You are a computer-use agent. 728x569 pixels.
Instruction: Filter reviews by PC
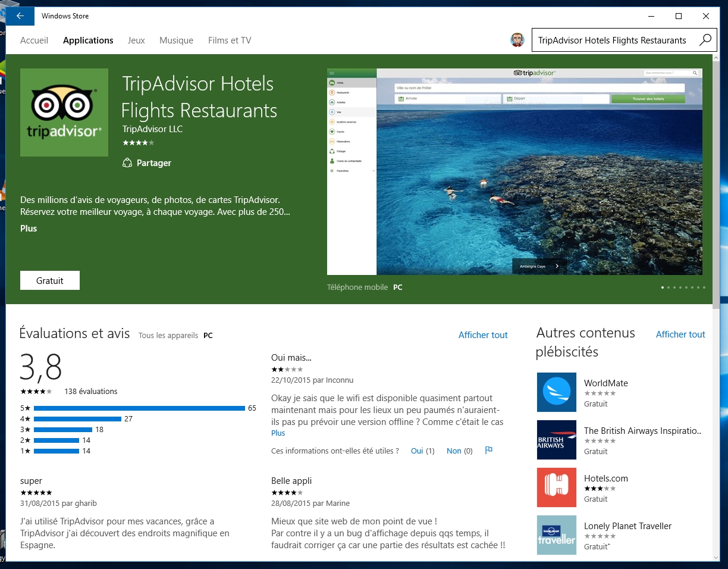[x=208, y=336]
